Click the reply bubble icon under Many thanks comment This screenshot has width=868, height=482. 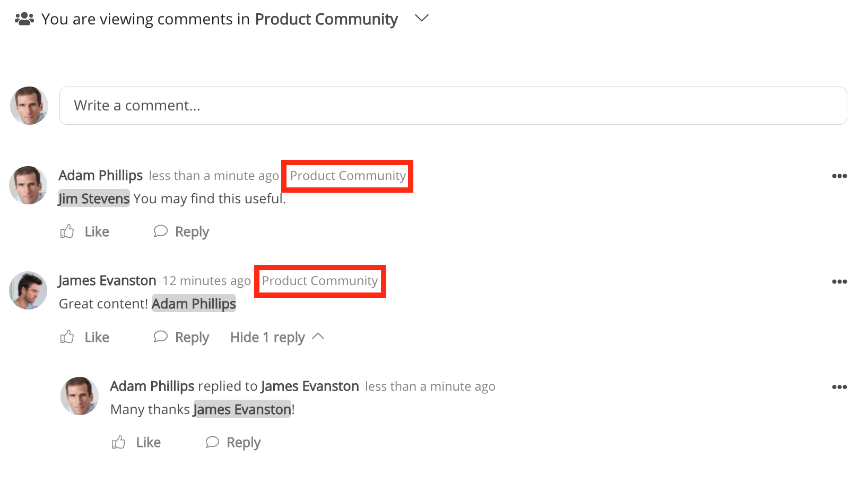pos(212,442)
